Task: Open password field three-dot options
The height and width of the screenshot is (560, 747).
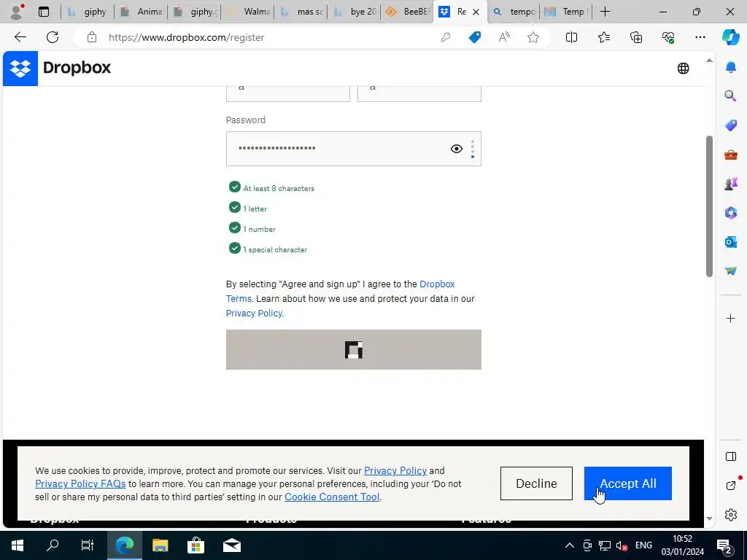Action: (x=473, y=149)
